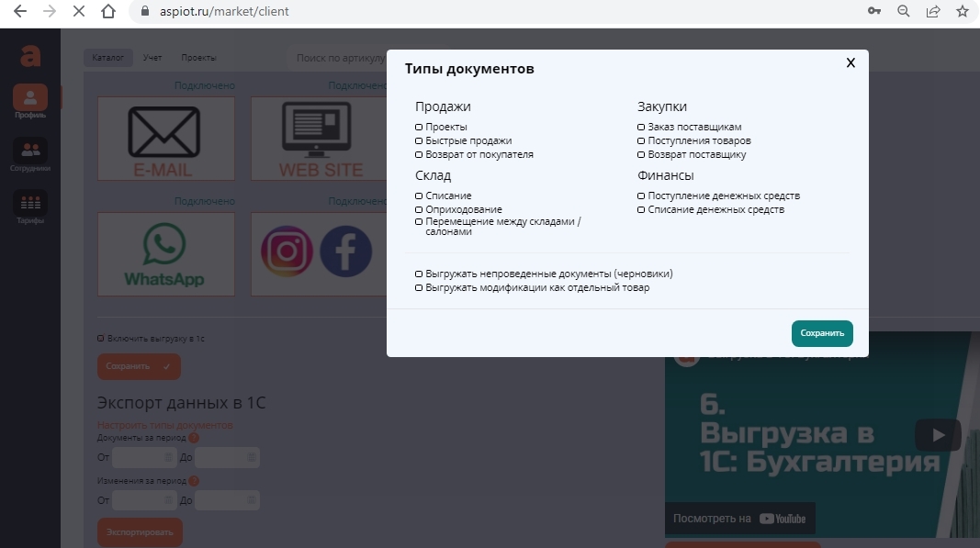Click help icon next to Изменения за период
The image size is (980, 548).
coord(194,481)
